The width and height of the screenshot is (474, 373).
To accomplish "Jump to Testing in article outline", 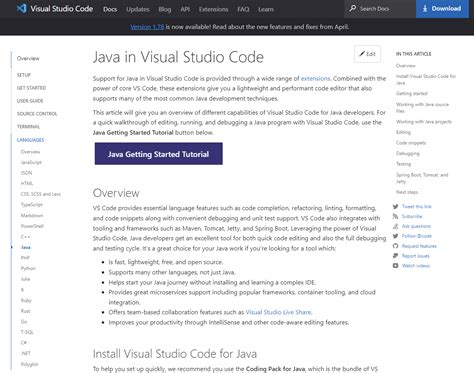I will click(403, 164).
